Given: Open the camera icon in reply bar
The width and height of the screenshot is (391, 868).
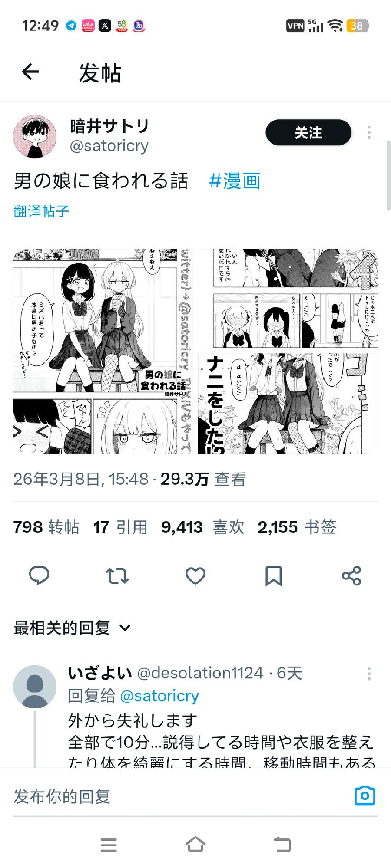Looking at the screenshot, I should (x=365, y=796).
